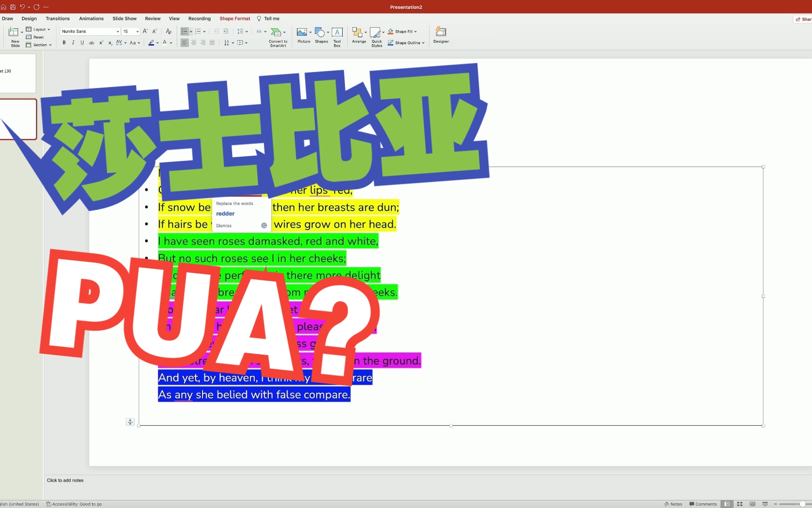Click 'Click to add notes' area

pos(65,480)
